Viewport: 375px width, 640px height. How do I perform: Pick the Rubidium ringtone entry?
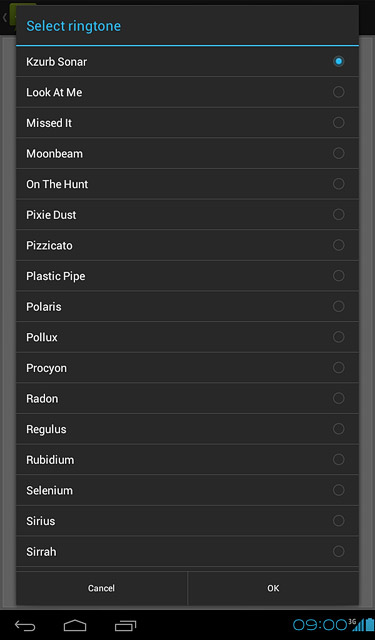[x=187, y=460]
